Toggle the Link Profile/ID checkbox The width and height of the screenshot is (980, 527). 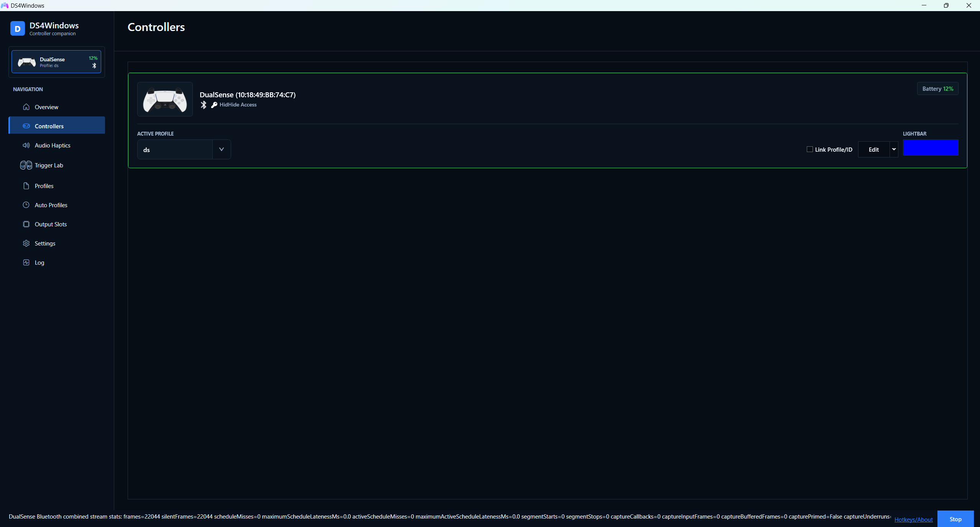pos(809,149)
